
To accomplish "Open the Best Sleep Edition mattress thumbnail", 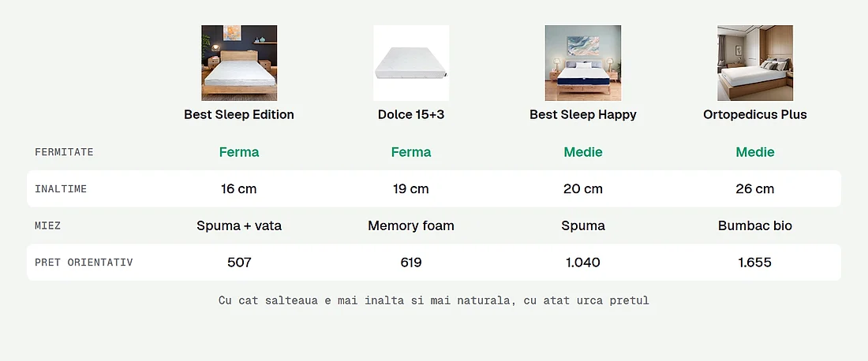I will (x=239, y=63).
